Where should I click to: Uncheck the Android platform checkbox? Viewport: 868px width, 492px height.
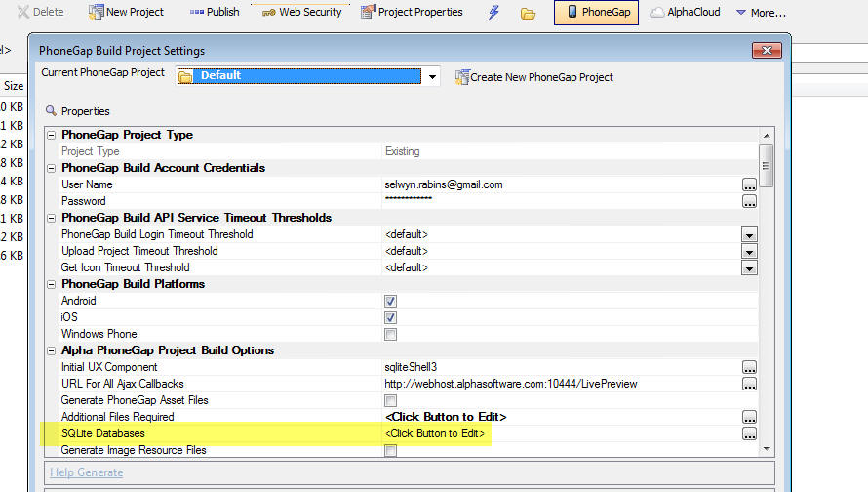point(390,301)
